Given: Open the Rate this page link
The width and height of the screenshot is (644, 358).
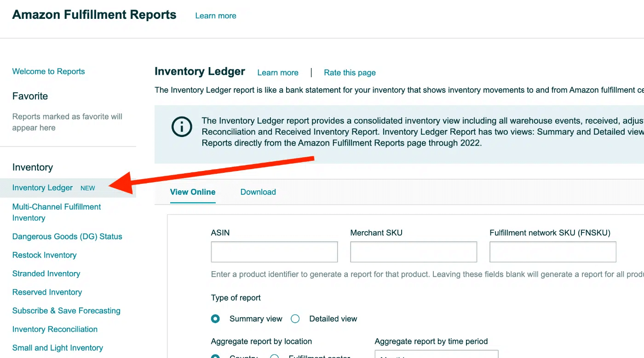Looking at the screenshot, I should point(350,73).
